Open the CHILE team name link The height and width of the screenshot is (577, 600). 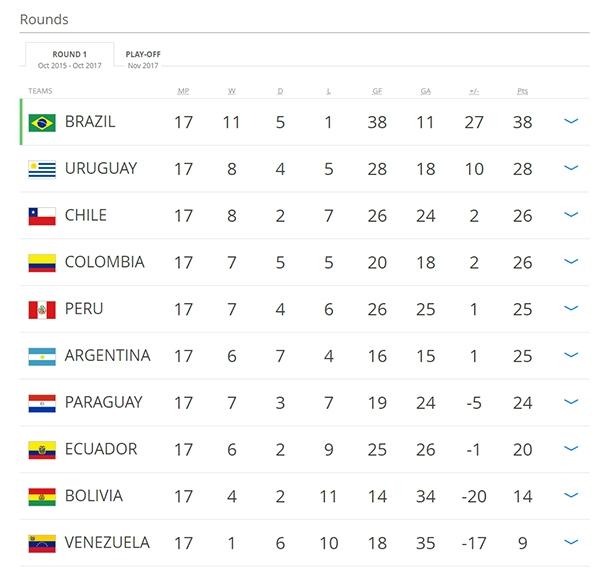(x=85, y=215)
